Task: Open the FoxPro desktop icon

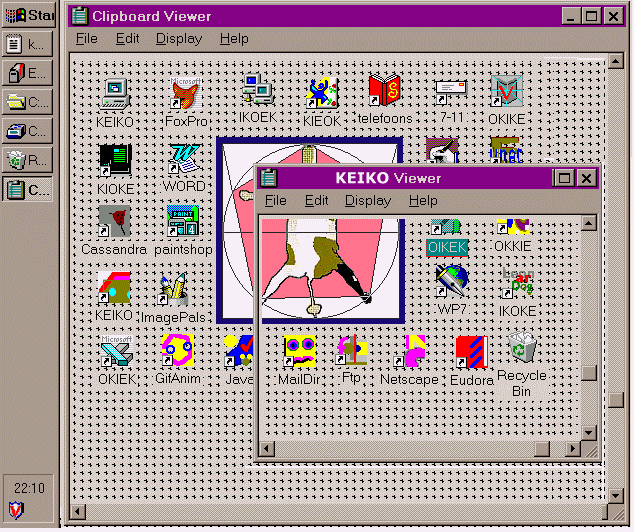Action: pos(183,95)
